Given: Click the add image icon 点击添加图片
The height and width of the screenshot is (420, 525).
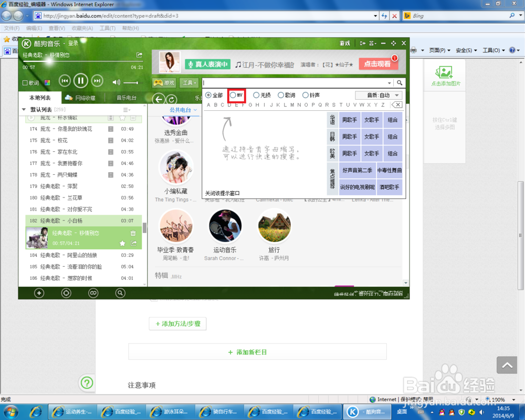Looking at the screenshot, I should click(445, 76).
